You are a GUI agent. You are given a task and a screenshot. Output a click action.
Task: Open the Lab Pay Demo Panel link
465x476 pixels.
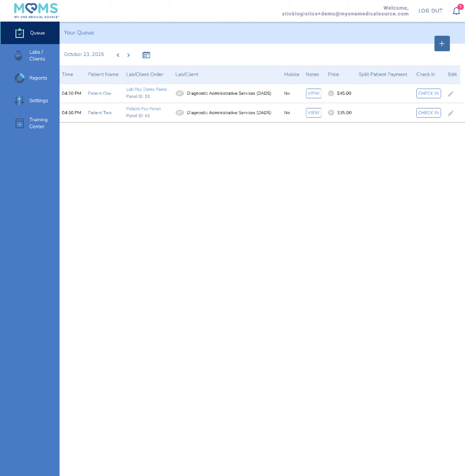click(146, 89)
